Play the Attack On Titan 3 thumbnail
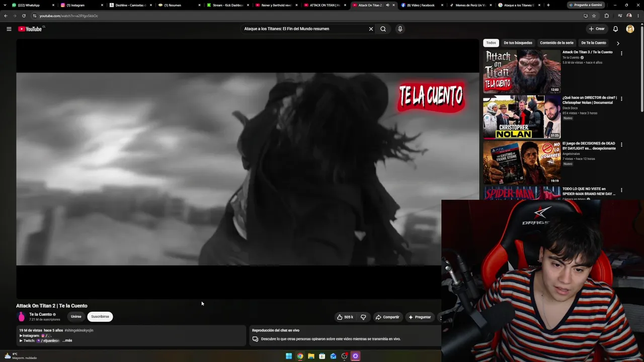The width and height of the screenshot is (644, 362). 522,71
